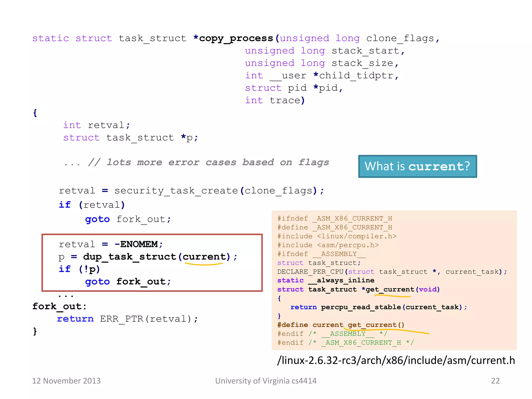
Task: Click 'goto fork_out;' inside the red box
Action: pyautogui.click(x=128, y=282)
